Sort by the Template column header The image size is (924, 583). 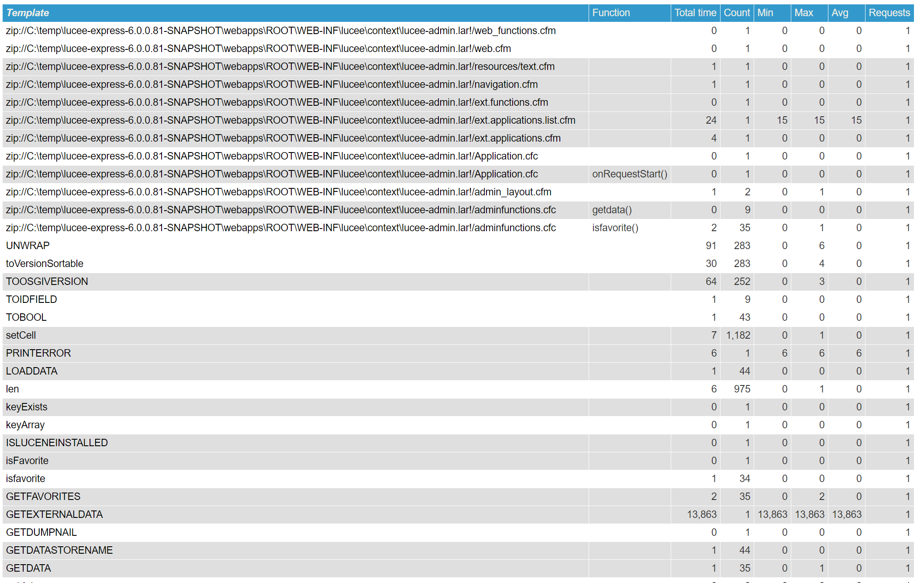tap(28, 13)
